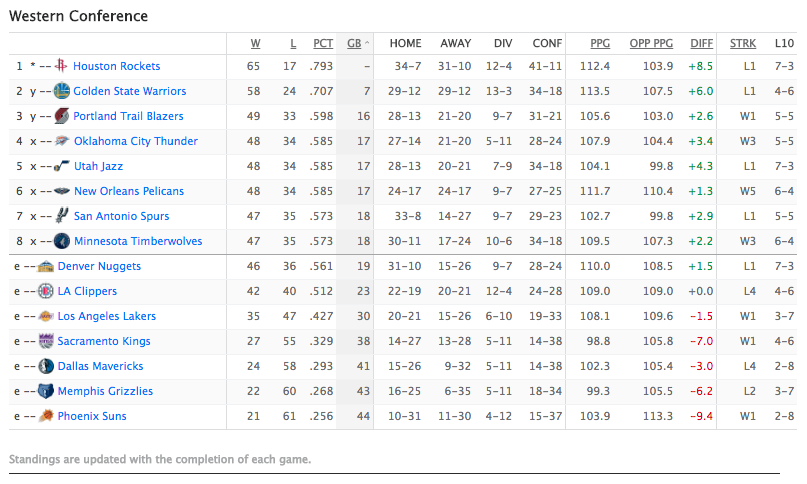
Task: Open New Orleans Pelicans team link
Action: tap(129, 191)
